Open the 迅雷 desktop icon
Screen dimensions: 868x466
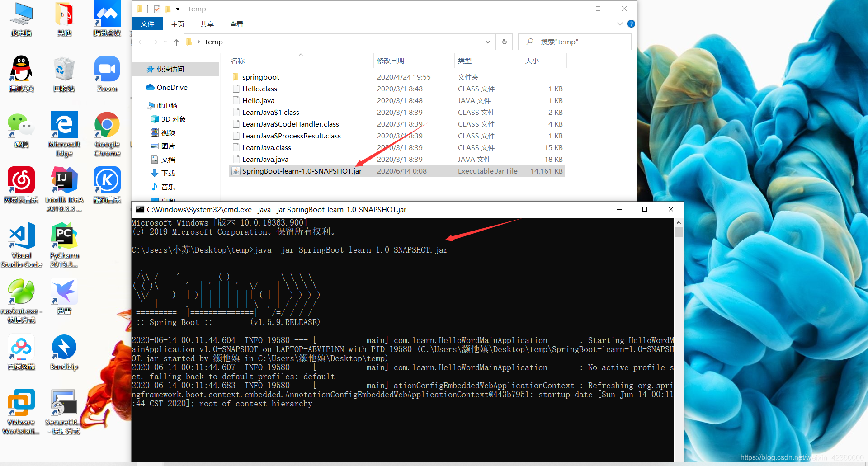click(x=64, y=297)
